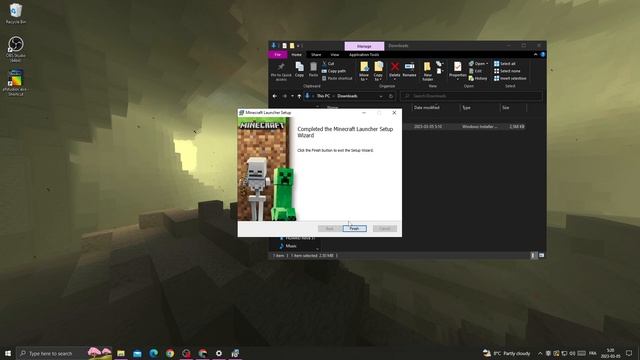Switch to the Share ribbon tab
640x360 pixels.
click(x=316, y=55)
